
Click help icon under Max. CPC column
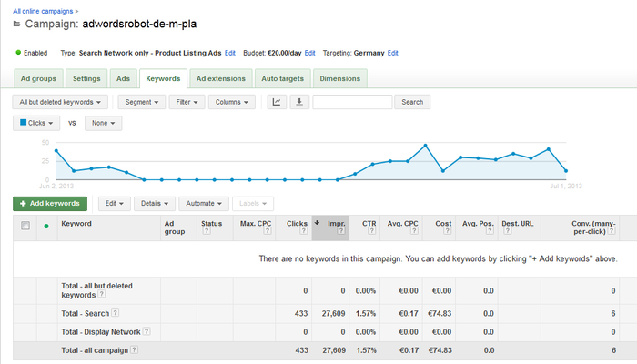tap(266, 232)
